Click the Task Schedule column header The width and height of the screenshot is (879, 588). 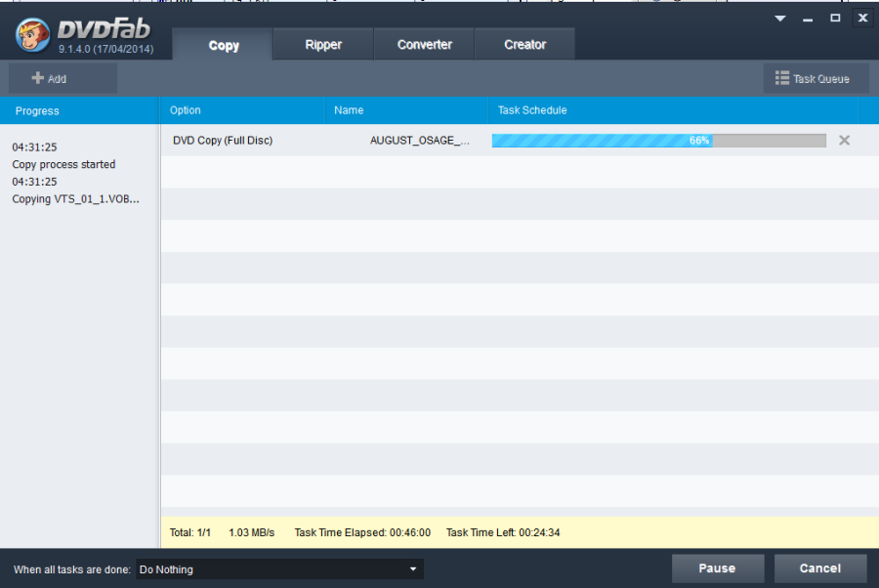[x=673, y=110]
